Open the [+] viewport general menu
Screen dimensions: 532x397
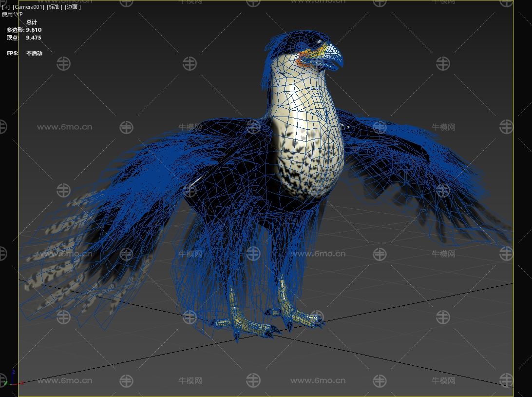coord(6,7)
